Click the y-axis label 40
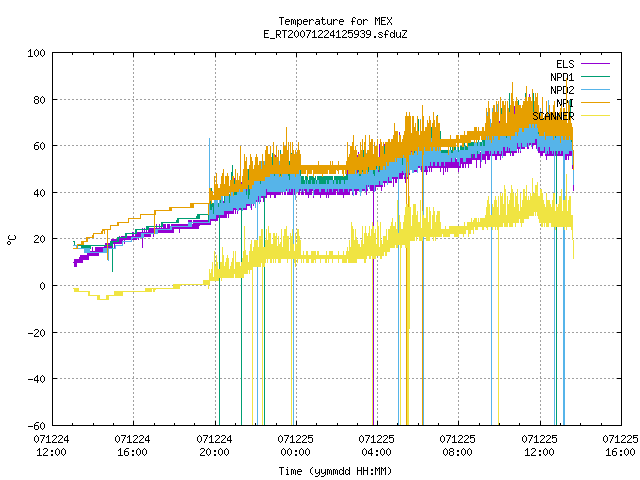The width and height of the screenshot is (640, 480). pos(39,193)
